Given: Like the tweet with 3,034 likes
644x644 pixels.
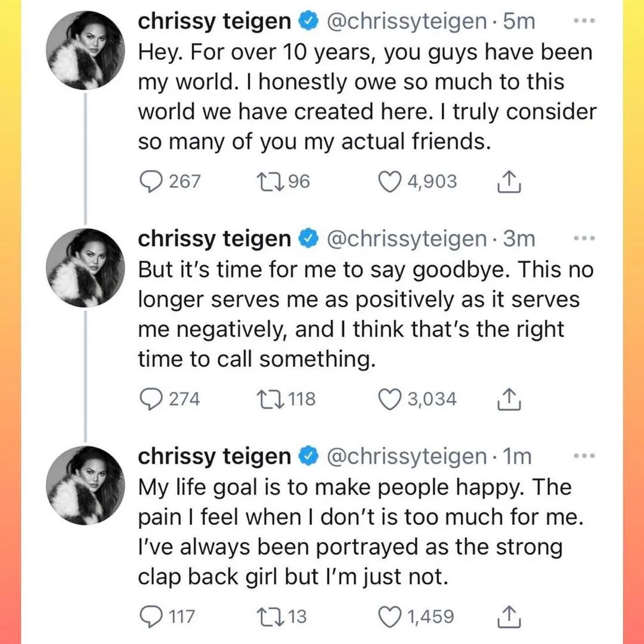Looking at the screenshot, I should coord(389,400).
